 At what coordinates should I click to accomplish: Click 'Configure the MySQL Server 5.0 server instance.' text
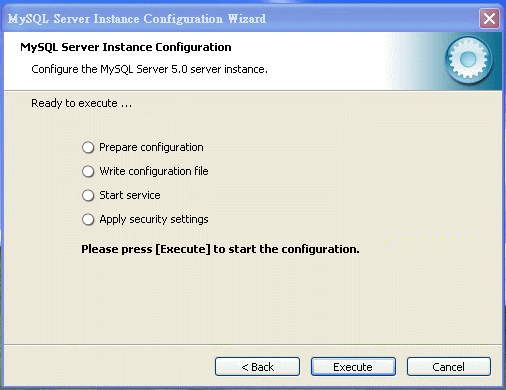point(149,69)
